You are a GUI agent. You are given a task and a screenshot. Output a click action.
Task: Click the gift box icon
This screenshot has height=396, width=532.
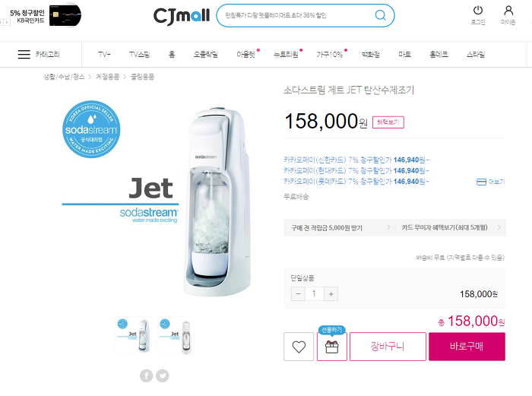(x=332, y=347)
